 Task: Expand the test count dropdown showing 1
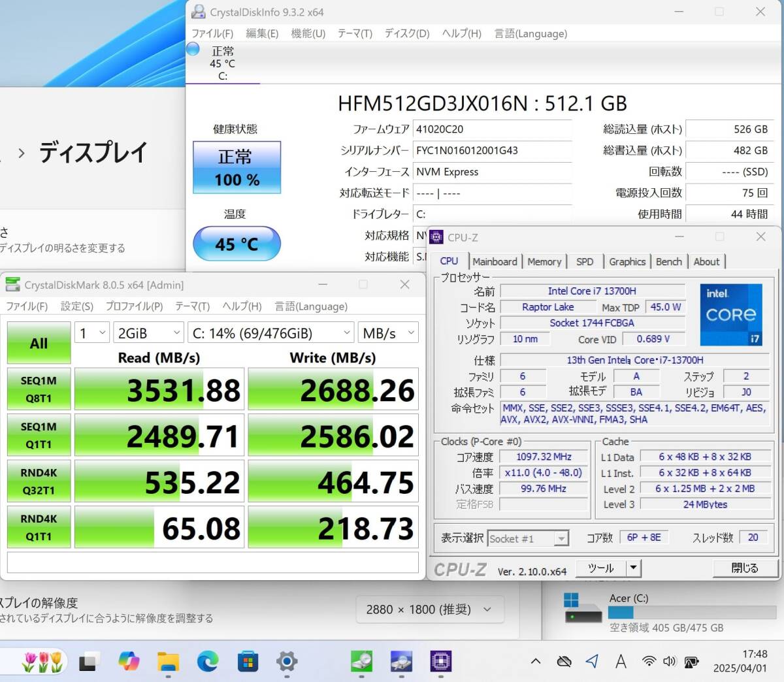coord(91,333)
